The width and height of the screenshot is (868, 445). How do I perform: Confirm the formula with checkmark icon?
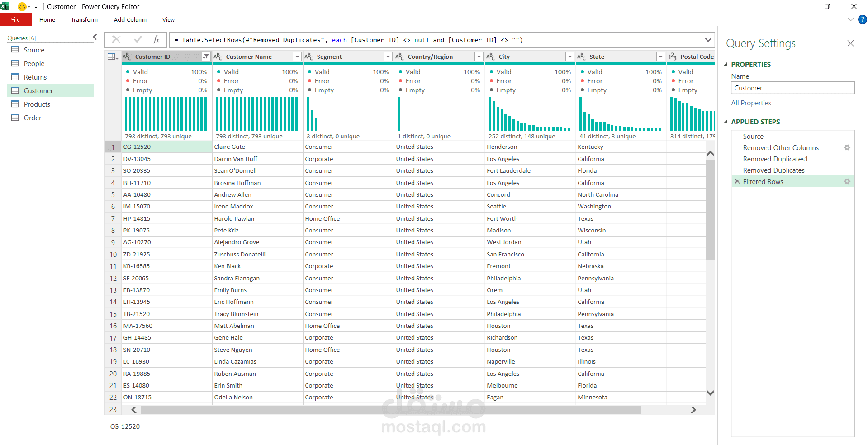tap(138, 40)
